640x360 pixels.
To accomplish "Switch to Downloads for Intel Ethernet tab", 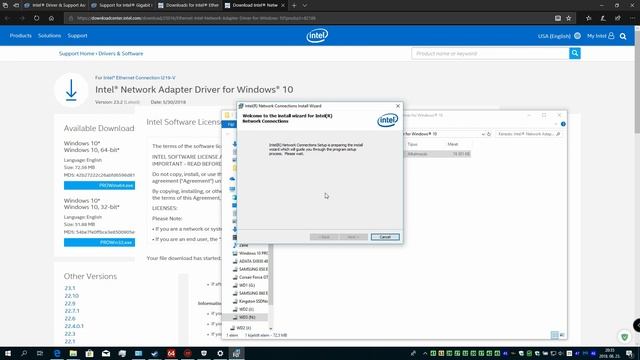I will (188, 5).
